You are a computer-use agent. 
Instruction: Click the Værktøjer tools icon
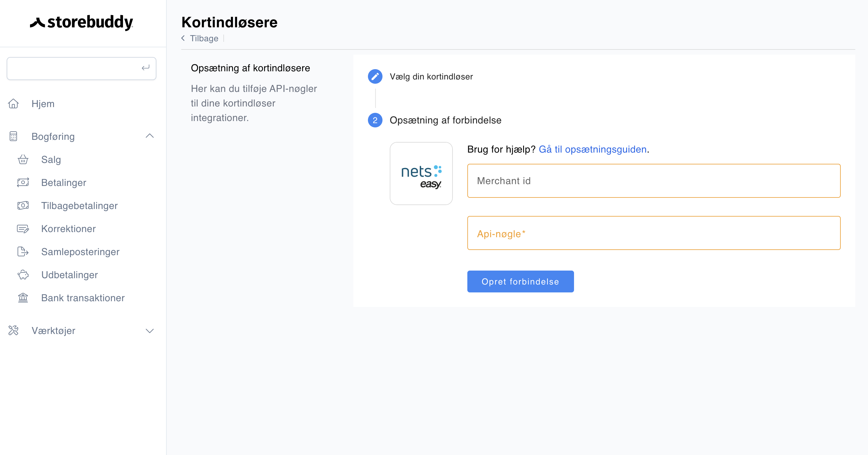click(x=13, y=330)
